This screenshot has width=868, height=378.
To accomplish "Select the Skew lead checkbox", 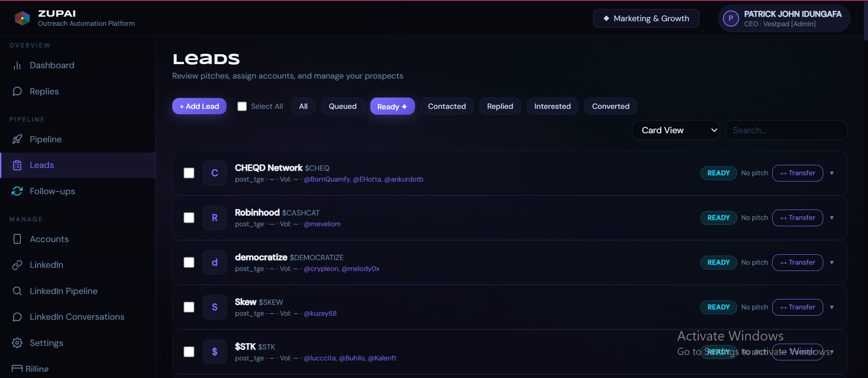I will (x=189, y=307).
